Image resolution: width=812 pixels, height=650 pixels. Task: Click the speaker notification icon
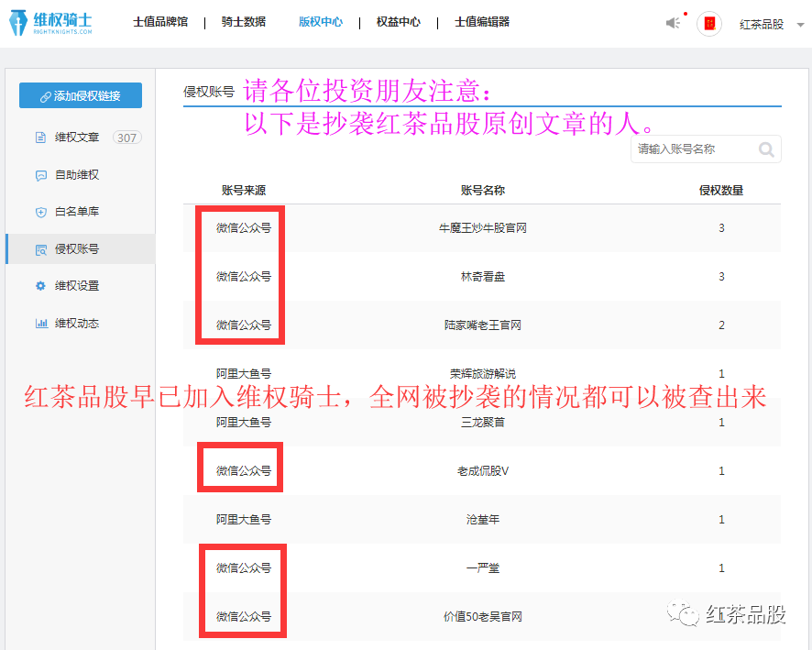[x=674, y=23]
